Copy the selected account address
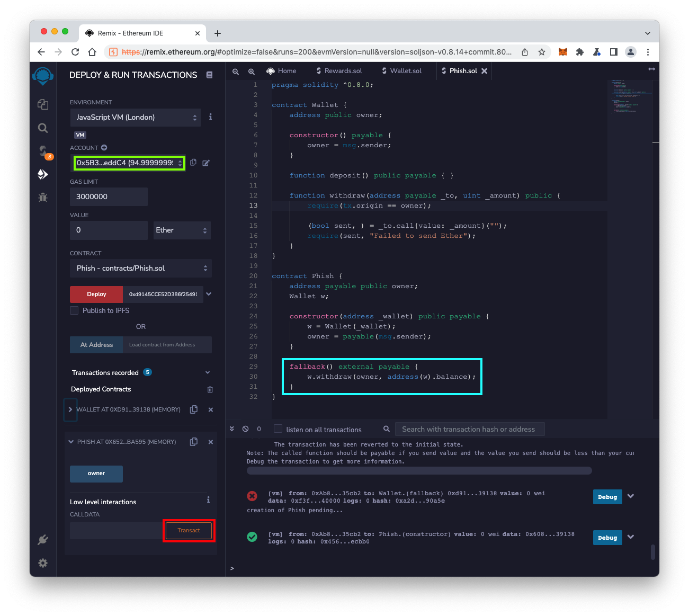This screenshot has height=616, width=689. click(x=193, y=163)
